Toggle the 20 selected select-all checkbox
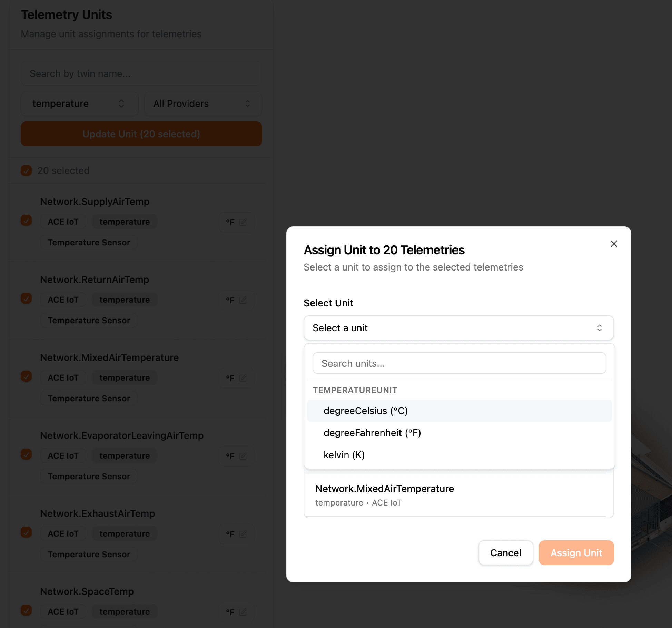The height and width of the screenshot is (628, 672). 26,170
